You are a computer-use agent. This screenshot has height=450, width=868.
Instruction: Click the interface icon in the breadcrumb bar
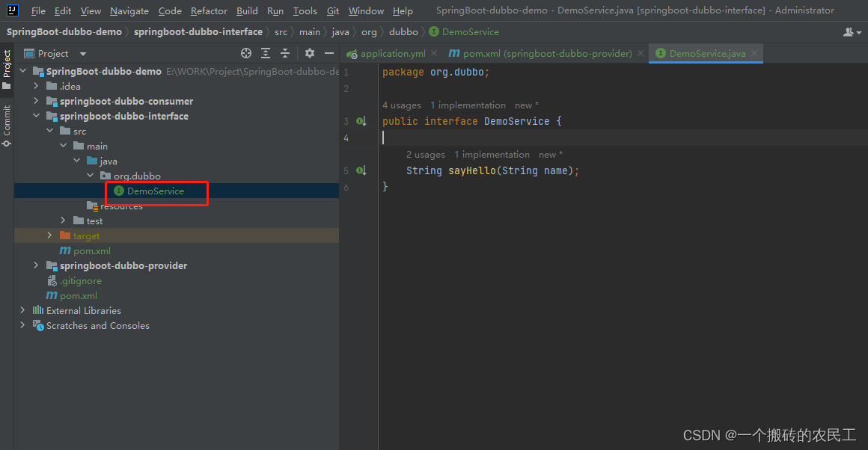point(434,31)
